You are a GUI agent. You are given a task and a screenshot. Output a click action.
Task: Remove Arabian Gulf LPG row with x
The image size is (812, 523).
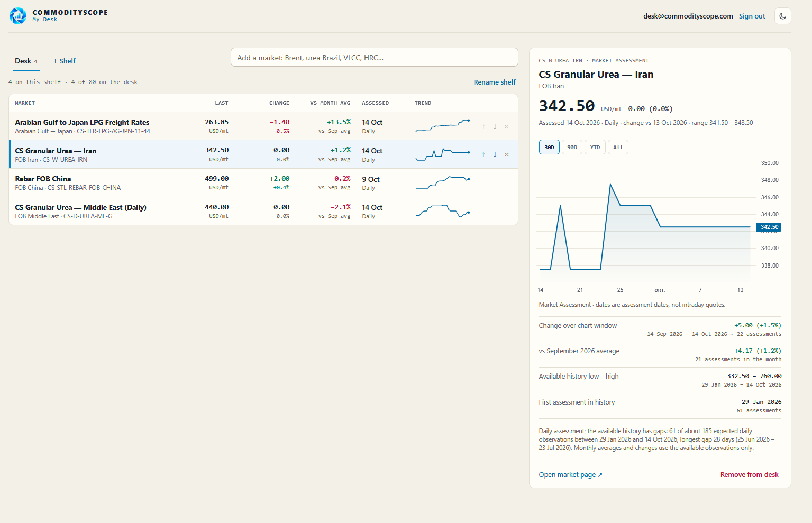(507, 126)
